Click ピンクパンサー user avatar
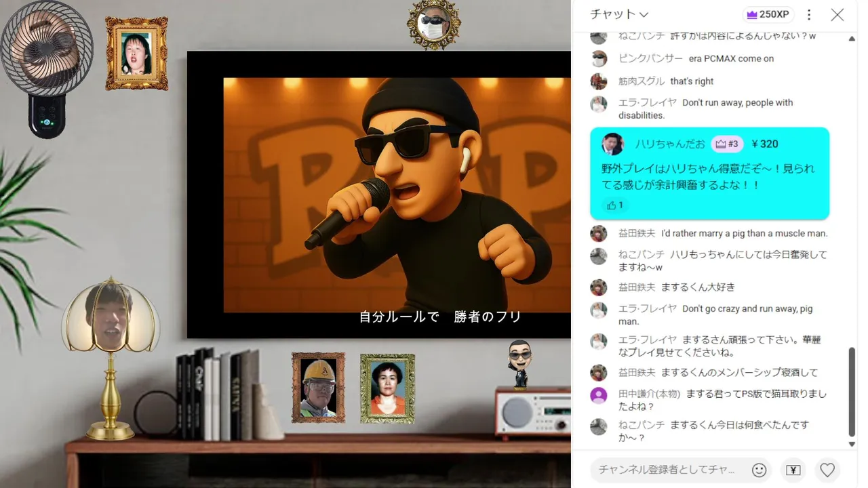This screenshot has width=868, height=488. 599,58
